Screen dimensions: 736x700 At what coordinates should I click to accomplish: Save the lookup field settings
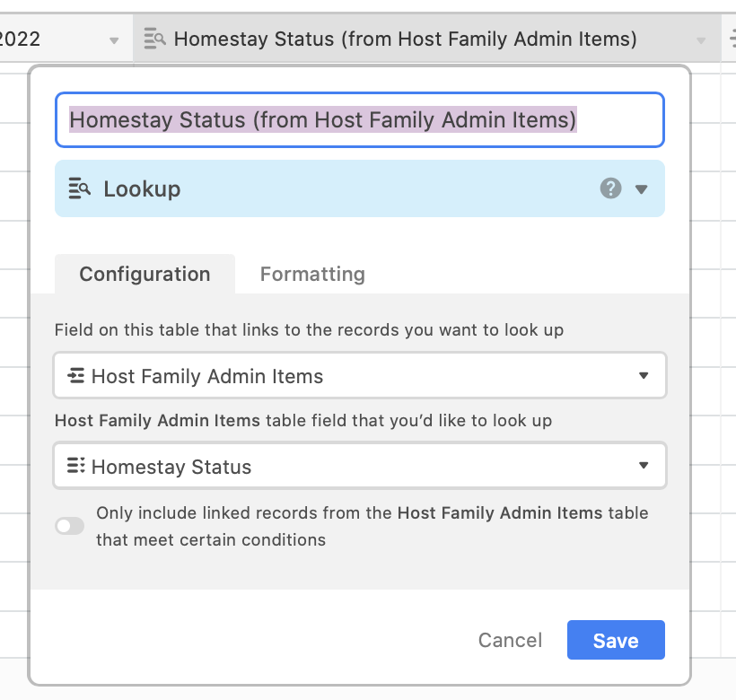pos(616,640)
